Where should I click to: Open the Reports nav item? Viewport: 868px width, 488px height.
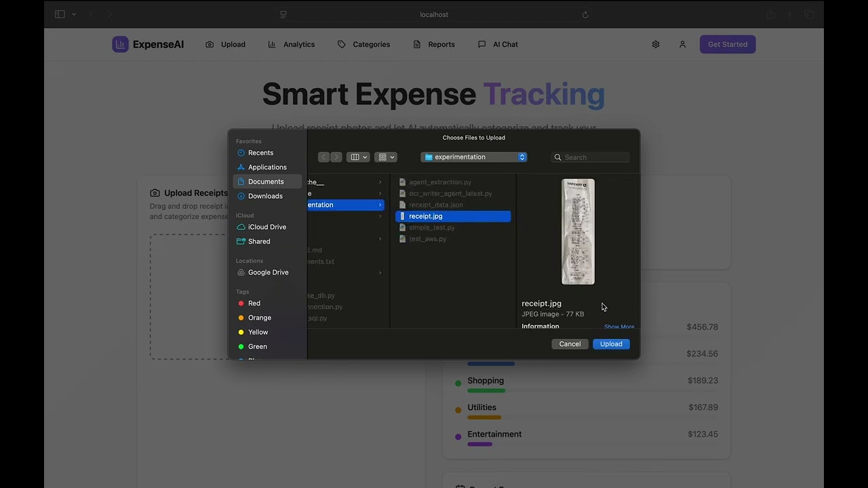(x=434, y=44)
